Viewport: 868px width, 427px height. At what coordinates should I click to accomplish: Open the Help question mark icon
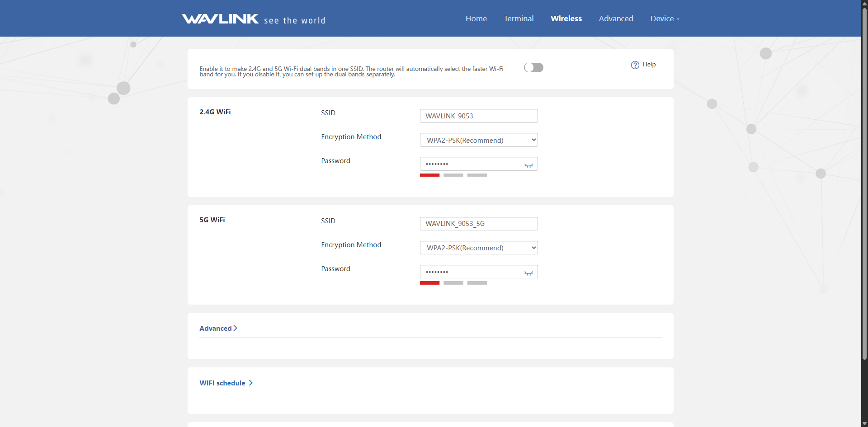(x=635, y=65)
